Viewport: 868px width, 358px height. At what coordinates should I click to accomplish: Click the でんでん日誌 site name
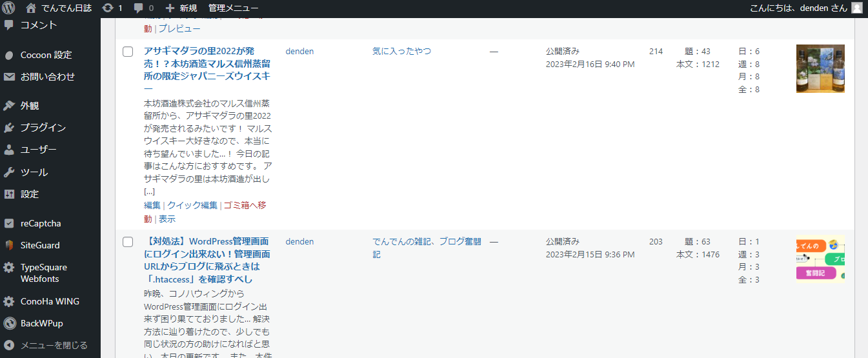click(x=66, y=8)
